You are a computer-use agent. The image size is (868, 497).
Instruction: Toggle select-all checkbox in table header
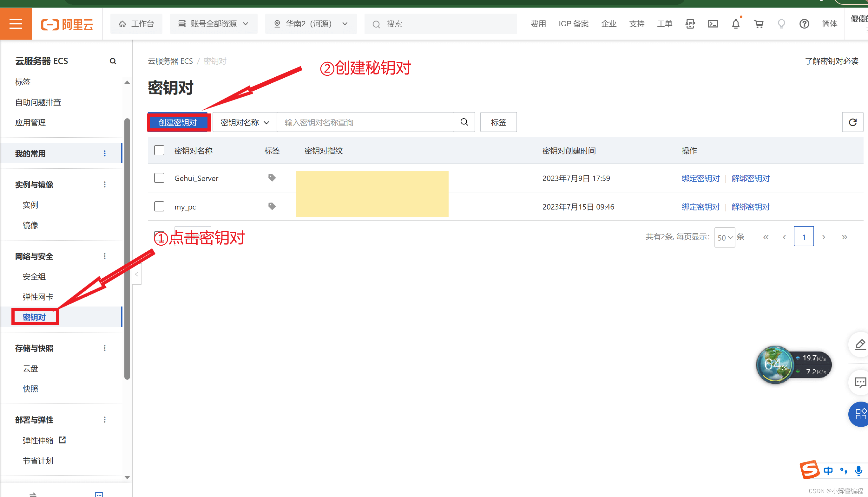[159, 151]
